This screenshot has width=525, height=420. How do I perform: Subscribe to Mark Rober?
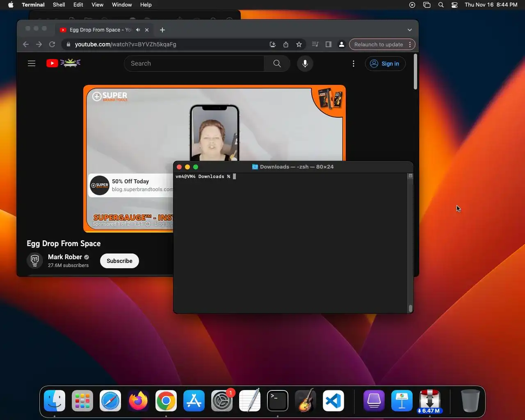pos(119,261)
